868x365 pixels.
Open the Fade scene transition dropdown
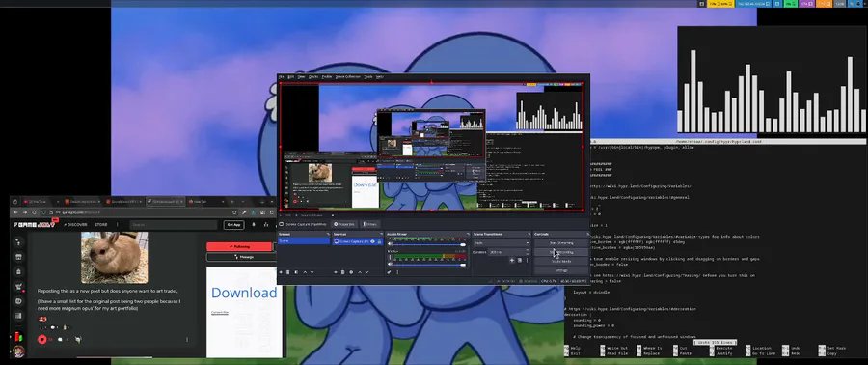point(501,243)
